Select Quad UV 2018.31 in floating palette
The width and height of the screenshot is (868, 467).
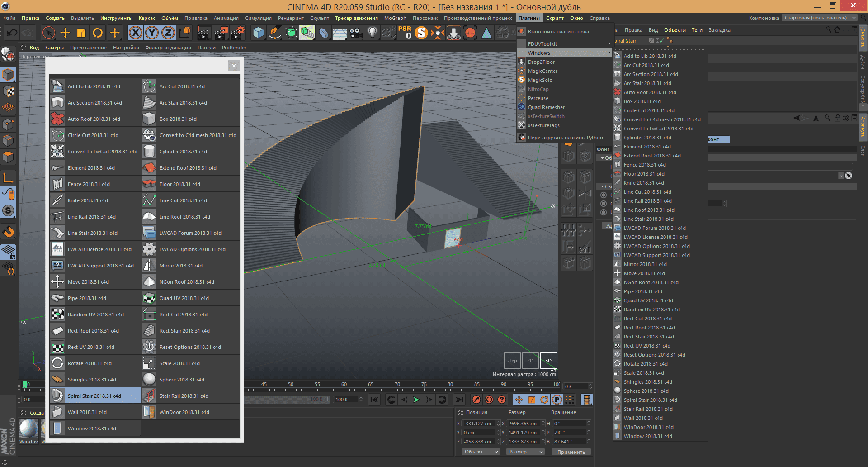[190, 298]
